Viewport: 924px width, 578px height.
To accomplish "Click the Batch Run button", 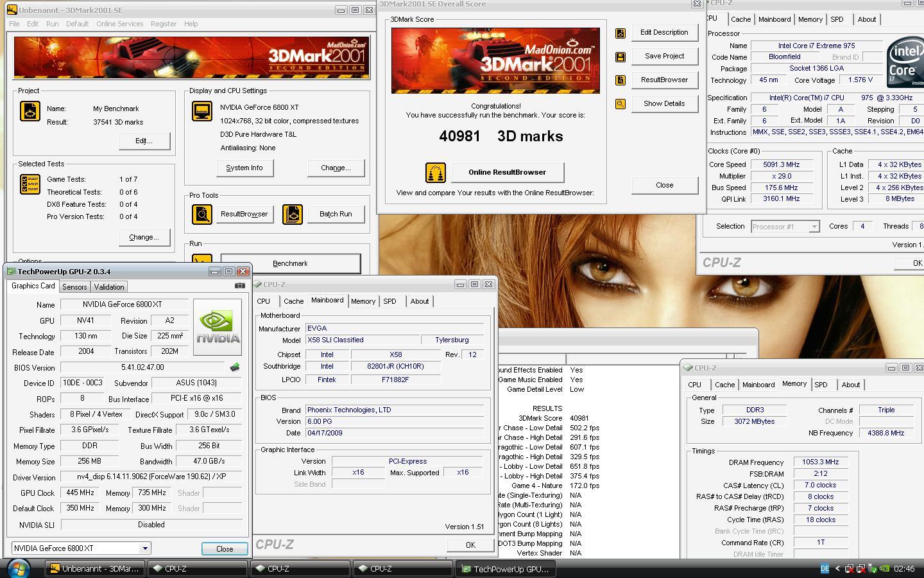I will pyautogui.click(x=336, y=215).
